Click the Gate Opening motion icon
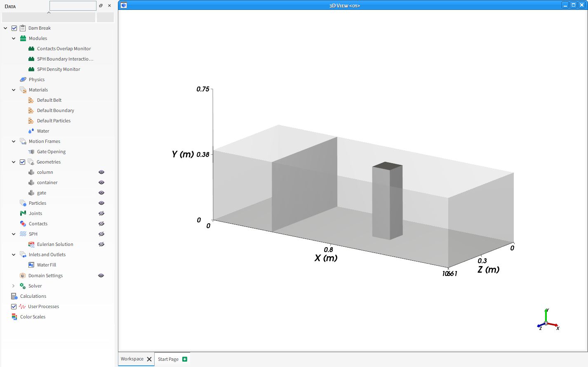This screenshot has width=588, height=367. [x=31, y=152]
